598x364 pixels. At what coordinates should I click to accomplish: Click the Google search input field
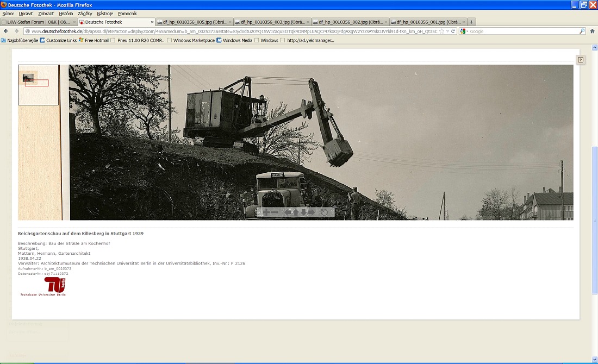[522, 32]
